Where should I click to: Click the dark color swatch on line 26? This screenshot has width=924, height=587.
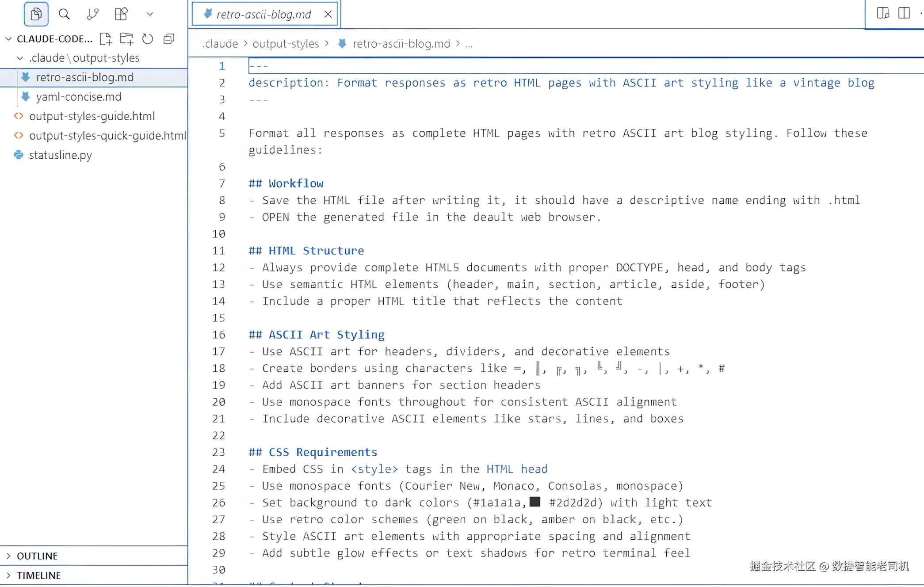[x=535, y=502]
